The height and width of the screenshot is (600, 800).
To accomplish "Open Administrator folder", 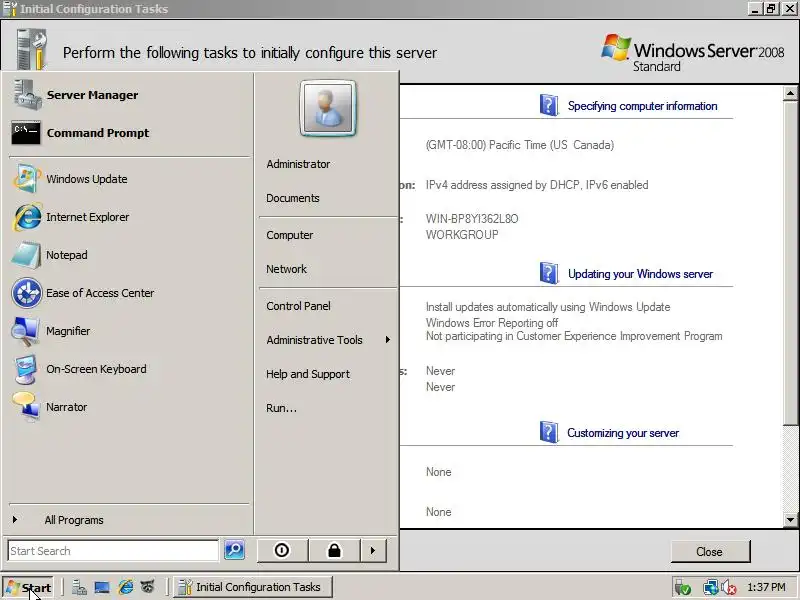I will click(298, 164).
